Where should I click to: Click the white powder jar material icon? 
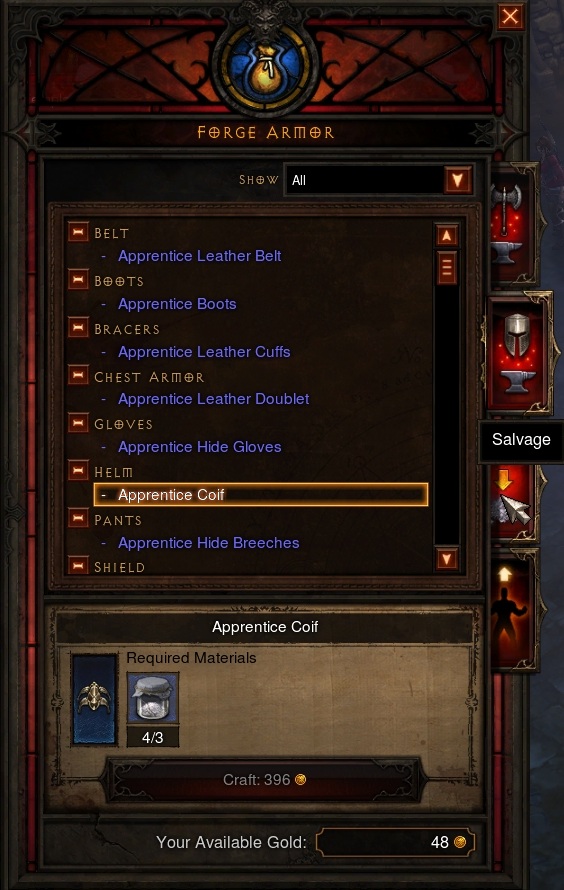[x=152, y=698]
